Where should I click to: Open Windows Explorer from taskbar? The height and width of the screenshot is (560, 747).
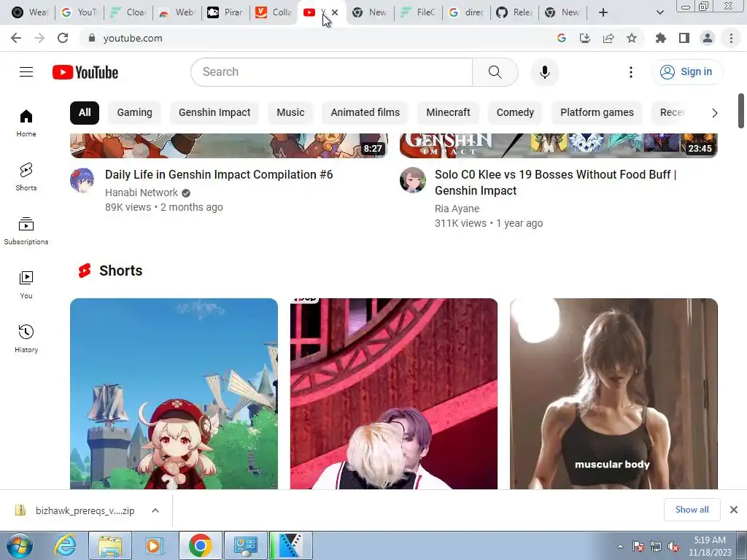[110, 545]
